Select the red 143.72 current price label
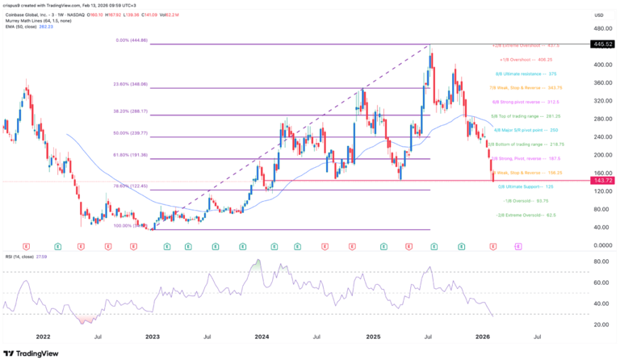This screenshot has width=620, height=364. click(x=602, y=181)
